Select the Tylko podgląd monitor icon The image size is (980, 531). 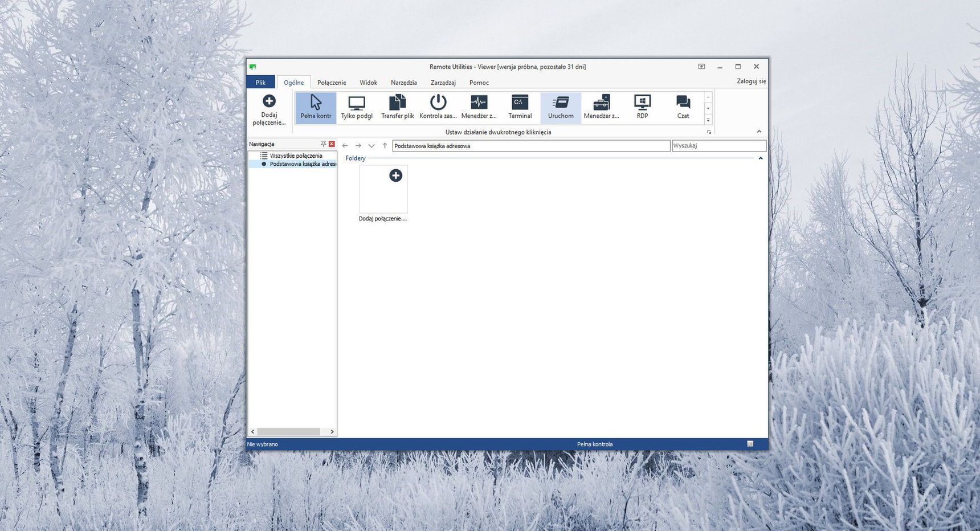pos(357,108)
